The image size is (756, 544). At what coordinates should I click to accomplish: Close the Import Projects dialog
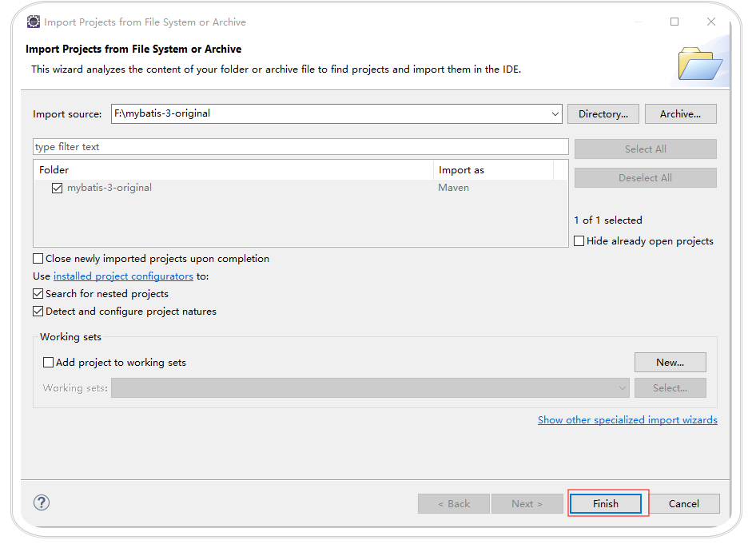[711, 22]
